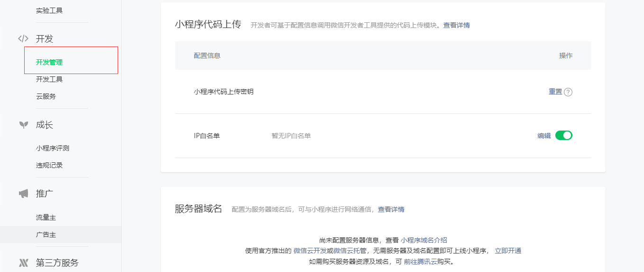The width and height of the screenshot is (644, 272).
Task: Click the 开发 code brackets icon
Action: pos(23,39)
